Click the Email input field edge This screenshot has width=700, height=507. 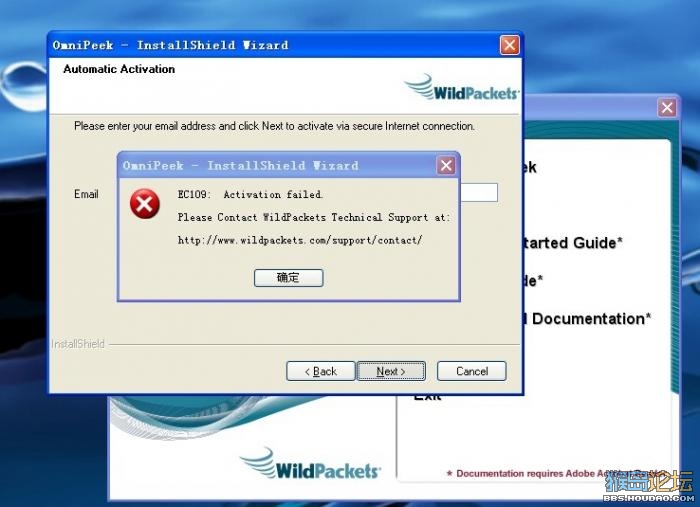tap(479, 192)
